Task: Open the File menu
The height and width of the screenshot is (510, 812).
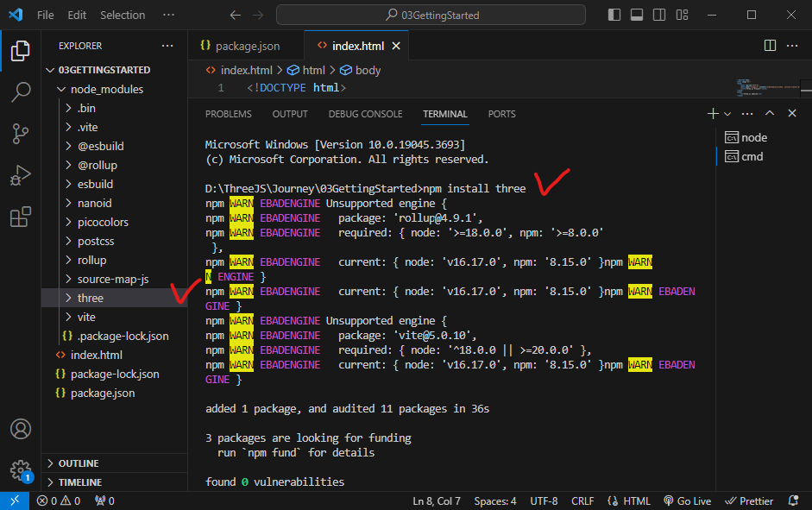Action: click(x=46, y=15)
